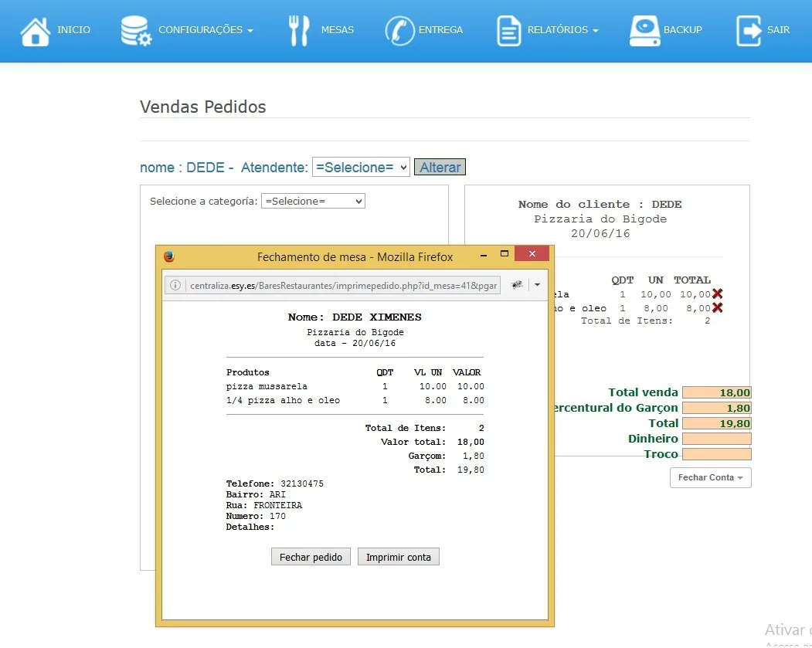Click the RELATÓRIOS document icon
The width and height of the screenshot is (812, 648).
[x=508, y=31]
